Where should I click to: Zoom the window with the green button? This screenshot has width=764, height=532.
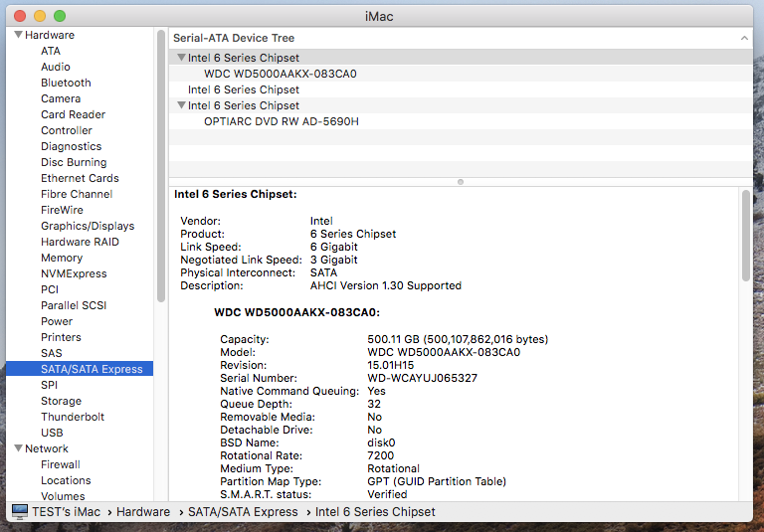[x=60, y=16]
